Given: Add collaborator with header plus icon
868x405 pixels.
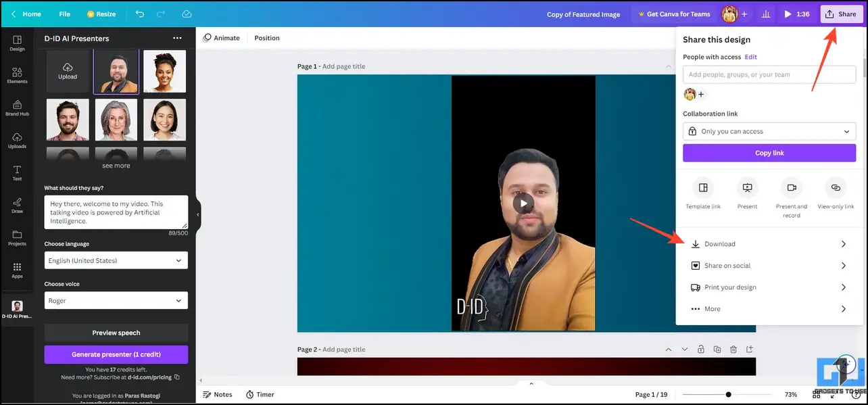Looking at the screenshot, I should click(x=744, y=14).
